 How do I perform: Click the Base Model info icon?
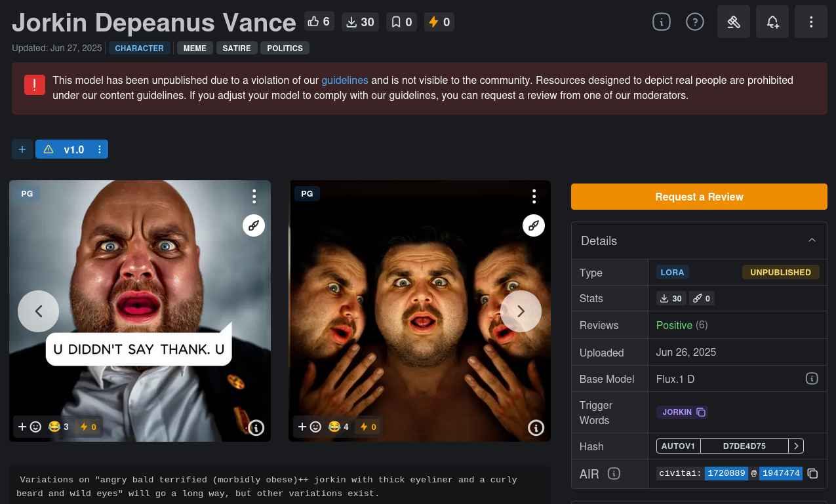point(812,379)
